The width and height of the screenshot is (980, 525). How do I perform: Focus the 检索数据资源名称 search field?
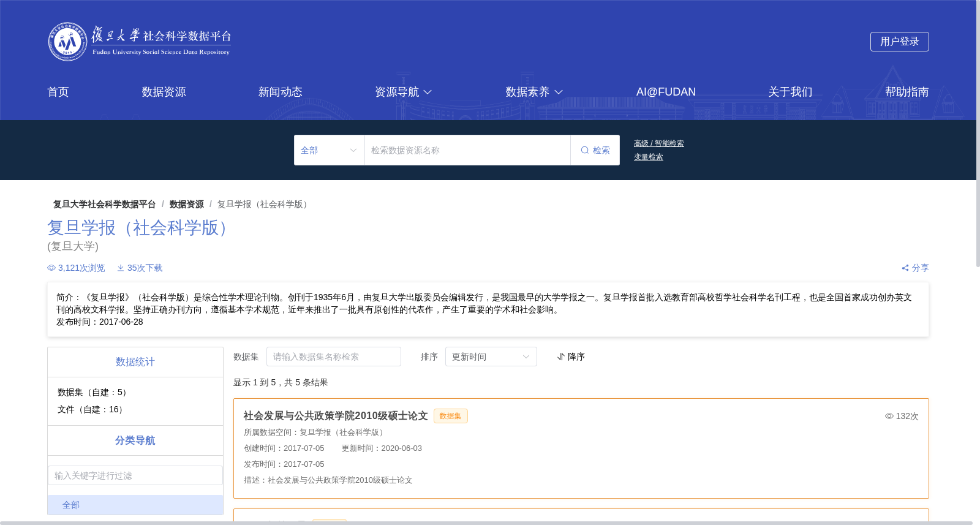pyautogui.click(x=467, y=150)
